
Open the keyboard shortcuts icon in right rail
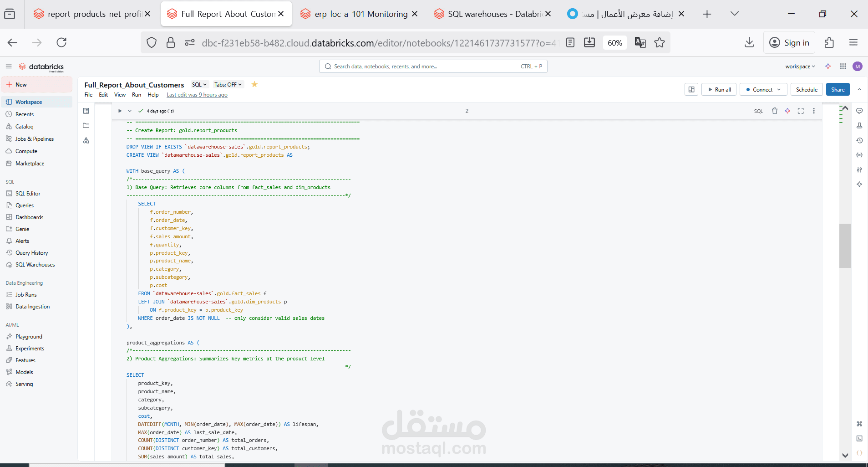point(859,424)
